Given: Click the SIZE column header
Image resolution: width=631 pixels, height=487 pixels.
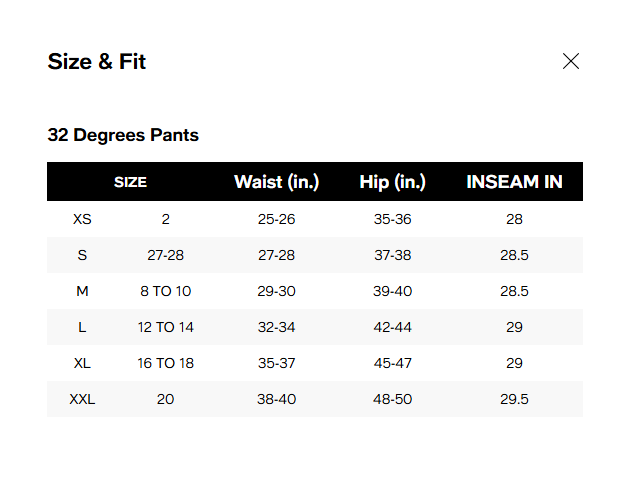Looking at the screenshot, I should tap(130, 182).
